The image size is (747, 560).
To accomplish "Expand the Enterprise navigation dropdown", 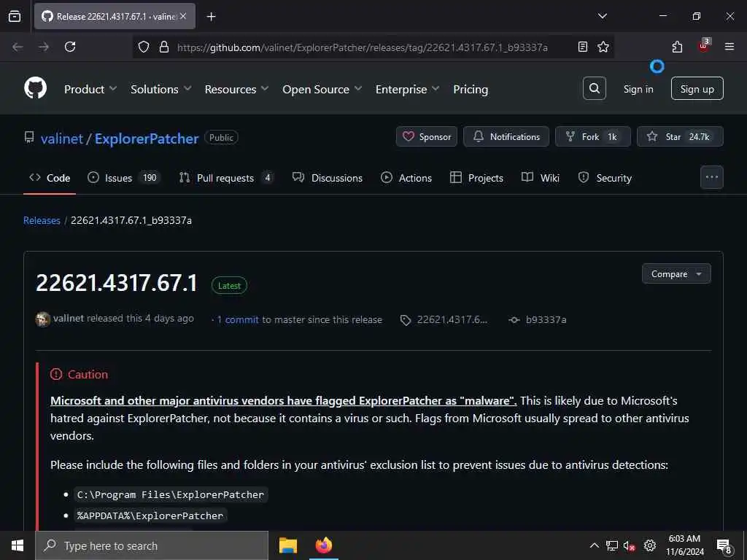I will click(407, 89).
